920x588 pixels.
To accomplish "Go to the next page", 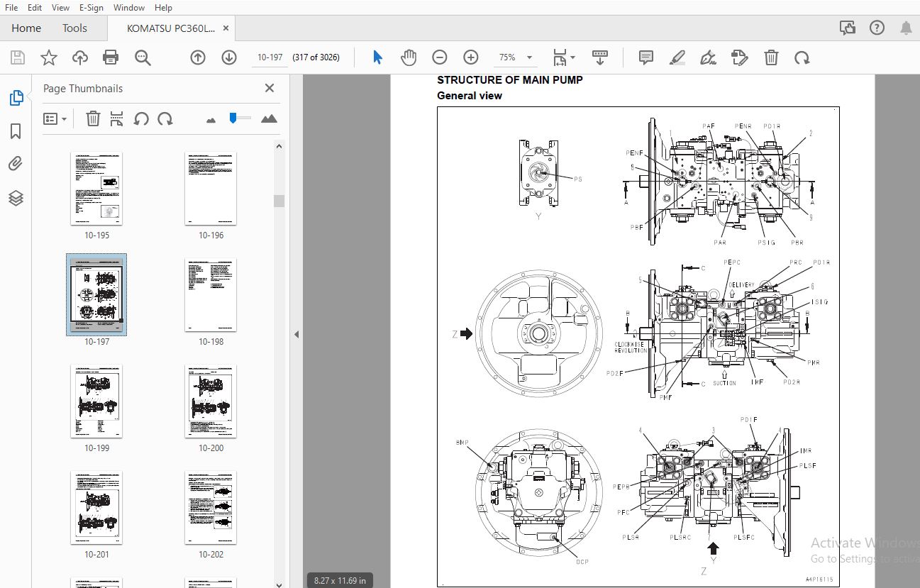I will (x=229, y=57).
